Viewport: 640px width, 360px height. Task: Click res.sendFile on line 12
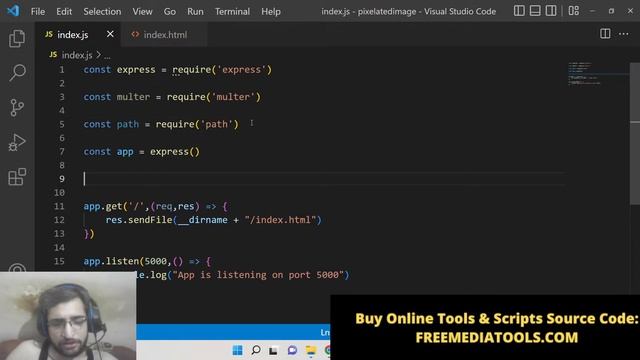click(x=139, y=220)
